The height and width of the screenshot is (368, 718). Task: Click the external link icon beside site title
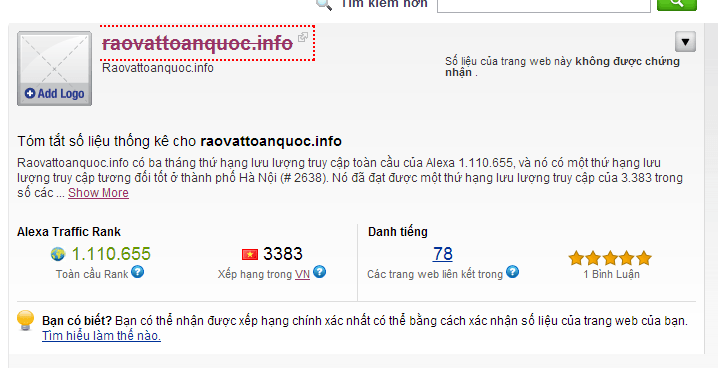tap(303, 37)
